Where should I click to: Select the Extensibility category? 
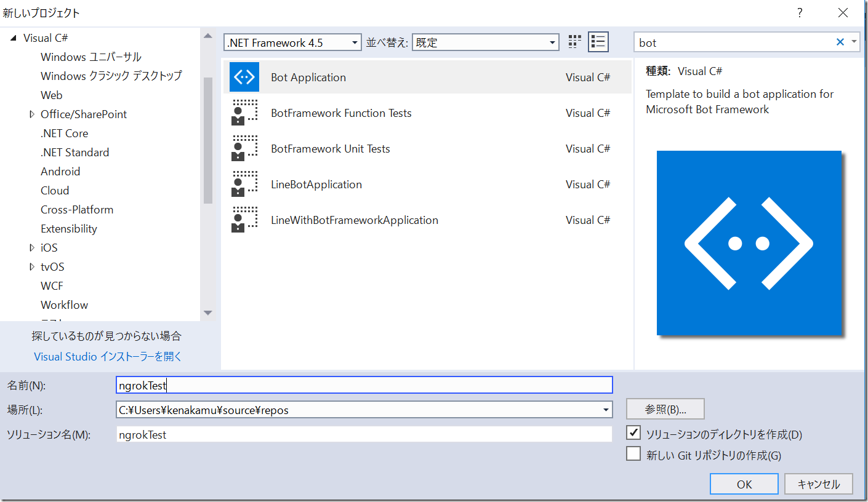coord(69,229)
